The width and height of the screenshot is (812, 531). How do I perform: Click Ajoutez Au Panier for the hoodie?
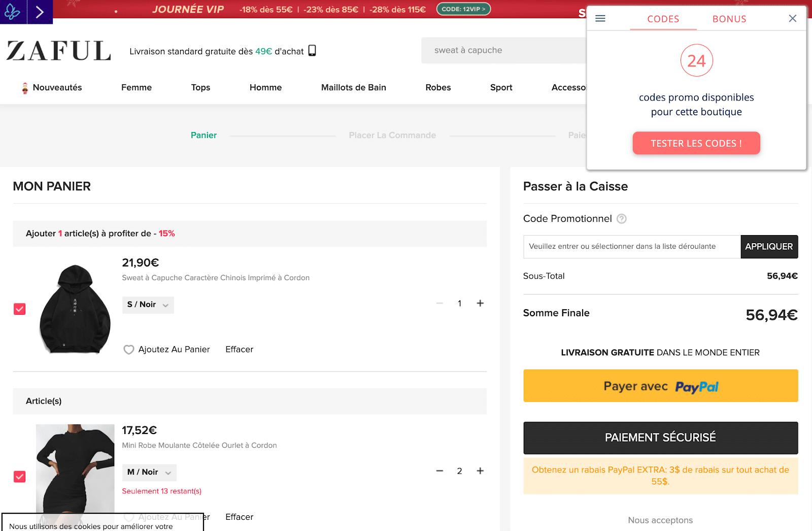(x=174, y=349)
